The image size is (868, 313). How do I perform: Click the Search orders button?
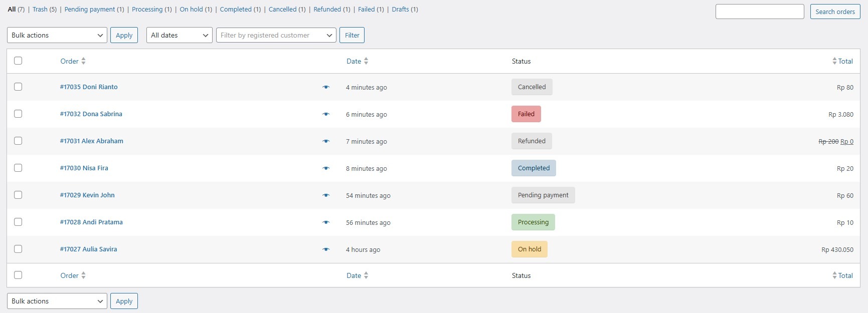pos(835,12)
